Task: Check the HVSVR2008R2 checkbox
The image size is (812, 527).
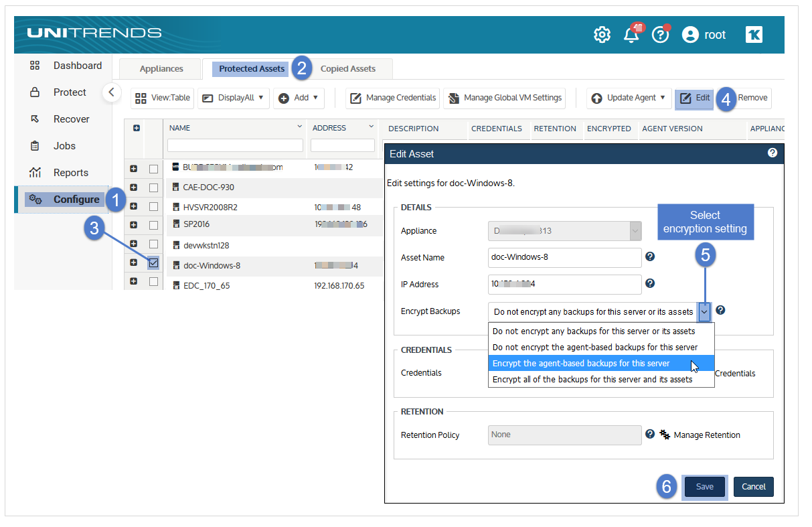Action: 153,207
